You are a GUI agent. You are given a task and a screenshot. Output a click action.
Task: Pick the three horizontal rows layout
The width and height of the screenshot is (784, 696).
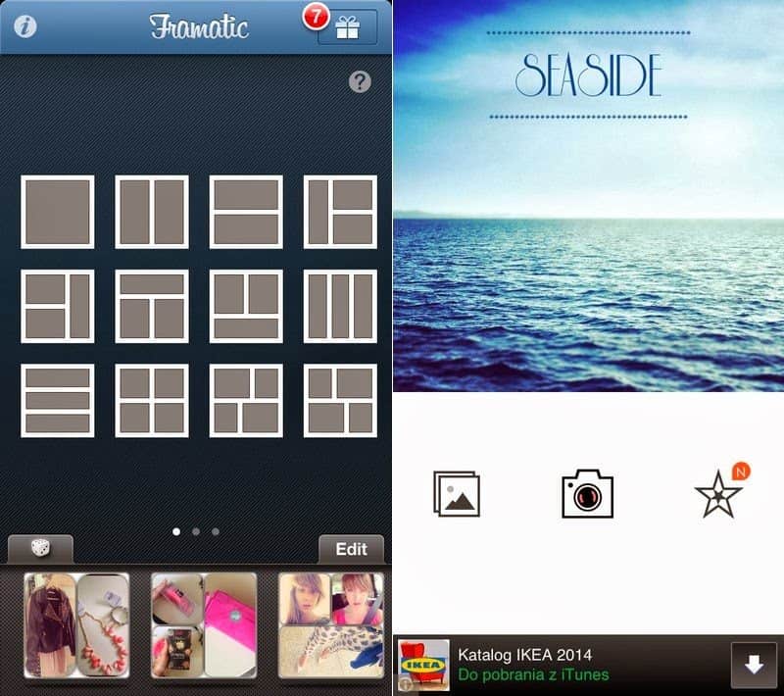pos(58,400)
